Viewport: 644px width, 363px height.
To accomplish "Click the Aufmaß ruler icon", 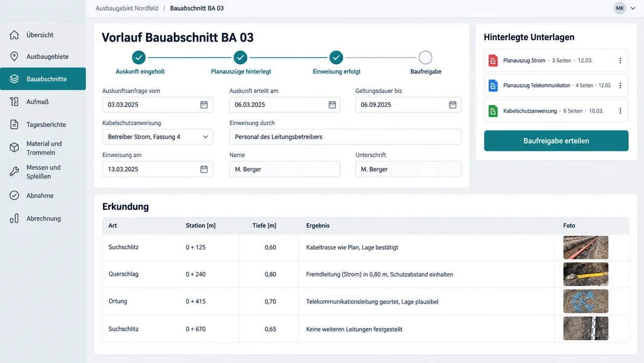I will tap(14, 102).
